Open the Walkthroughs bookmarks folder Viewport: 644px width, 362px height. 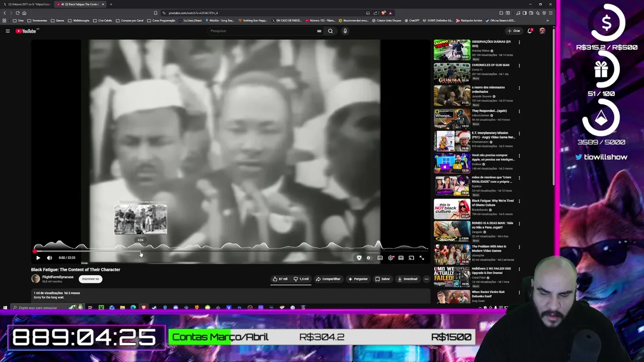point(78,21)
